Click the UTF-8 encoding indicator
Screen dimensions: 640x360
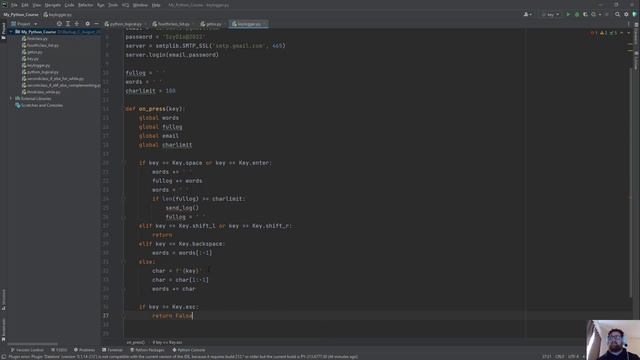pos(573,357)
